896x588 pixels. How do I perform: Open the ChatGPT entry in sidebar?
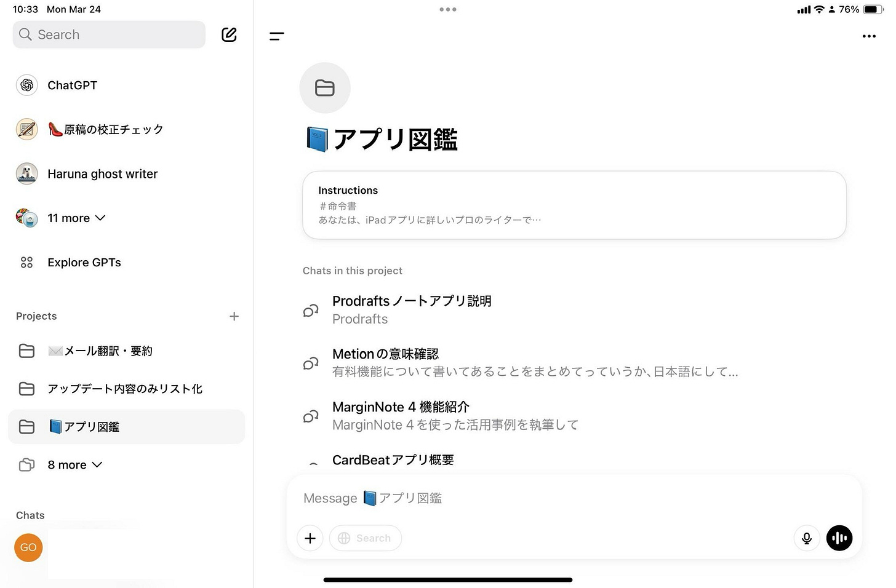point(126,85)
